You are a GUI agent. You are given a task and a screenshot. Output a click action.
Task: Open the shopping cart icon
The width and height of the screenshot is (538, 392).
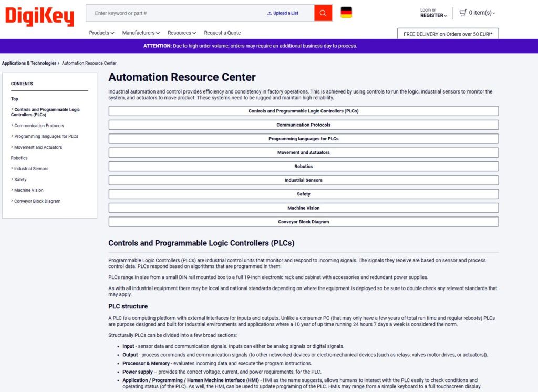click(x=463, y=13)
